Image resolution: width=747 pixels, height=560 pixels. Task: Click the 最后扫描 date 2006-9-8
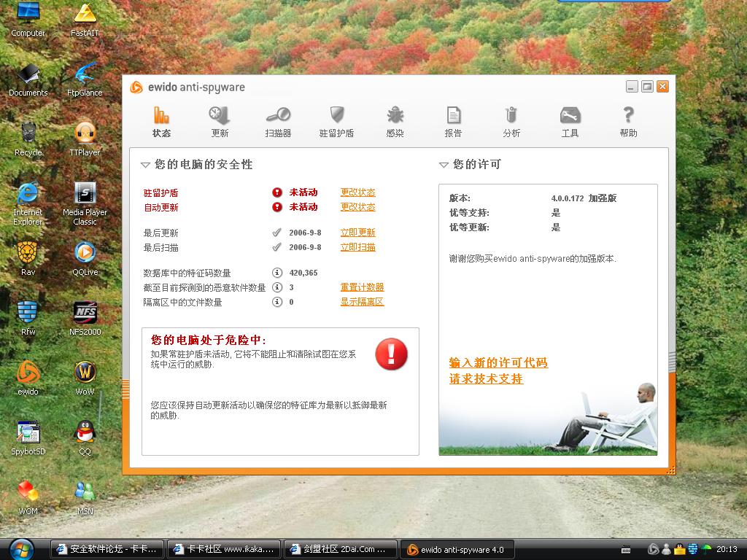[305, 248]
